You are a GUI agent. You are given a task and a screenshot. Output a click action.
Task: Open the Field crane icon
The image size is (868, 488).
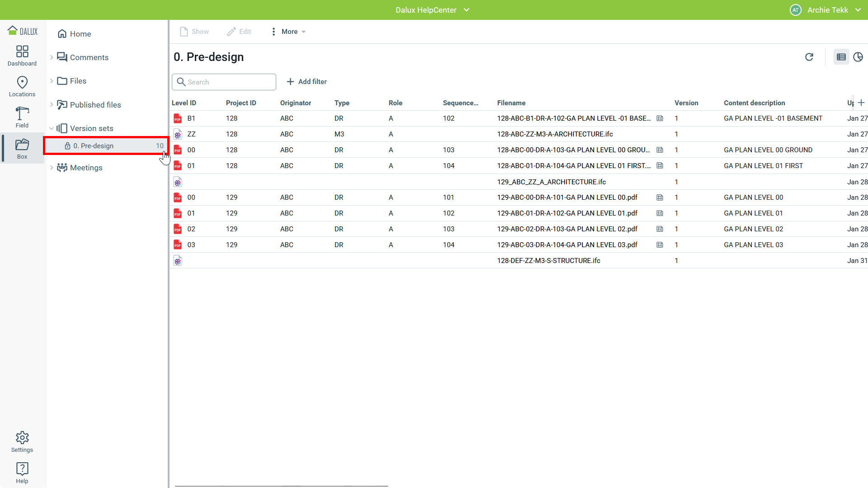coord(22,117)
